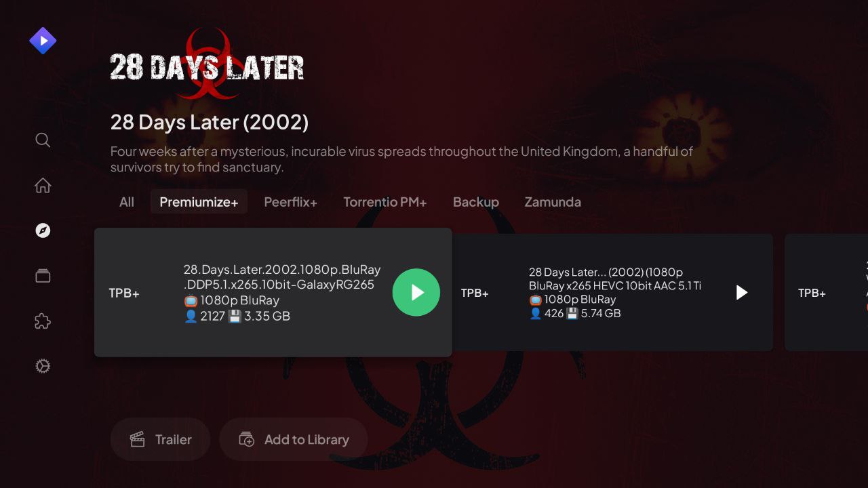This screenshot has height=488, width=868.
Task: Open Addons puzzle icon in sidebar
Action: tap(43, 321)
